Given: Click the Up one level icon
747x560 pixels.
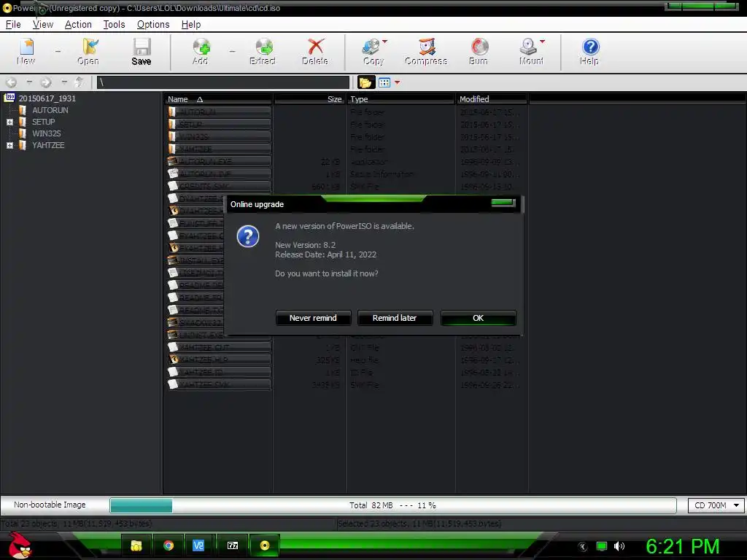Looking at the screenshot, I should click(x=79, y=82).
